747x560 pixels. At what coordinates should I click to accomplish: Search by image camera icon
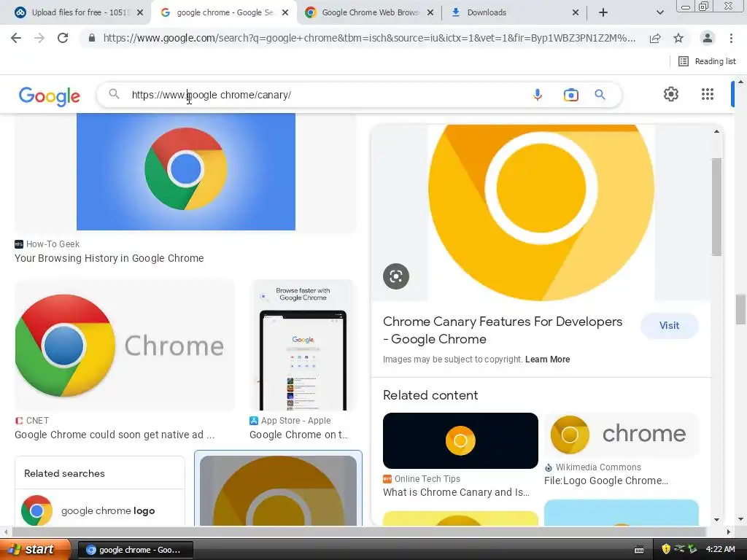tap(570, 95)
